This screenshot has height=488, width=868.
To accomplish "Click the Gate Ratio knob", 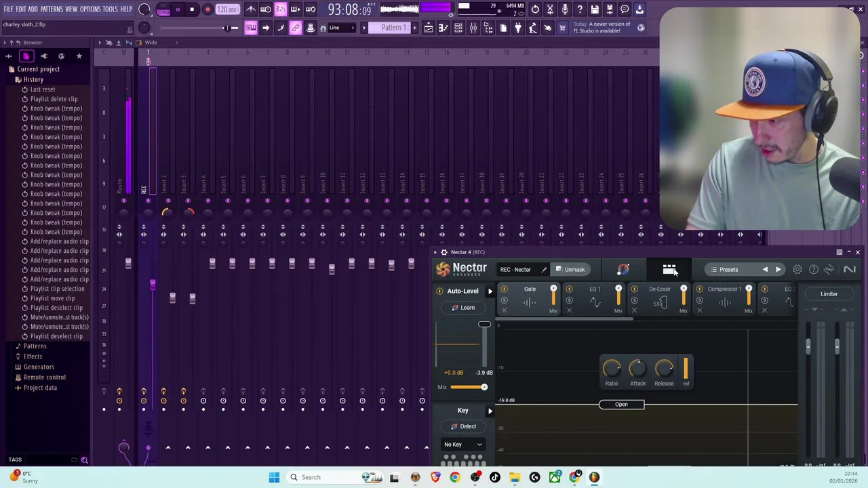I will pyautogui.click(x=612, y=368).
